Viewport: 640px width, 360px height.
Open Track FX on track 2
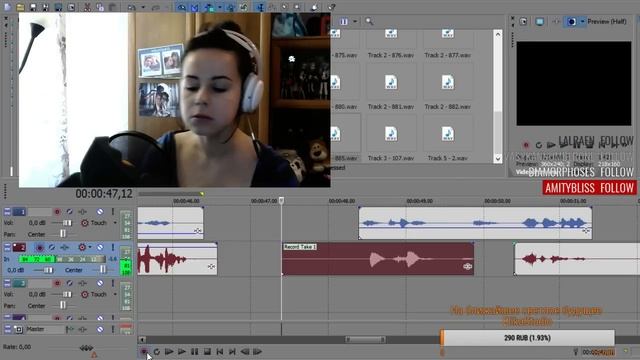point(65,247)
